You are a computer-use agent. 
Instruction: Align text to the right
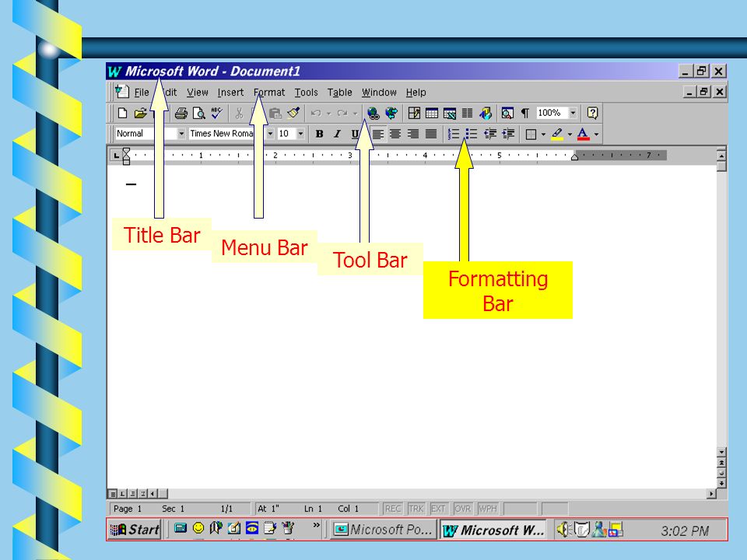(x=413, y=134)
